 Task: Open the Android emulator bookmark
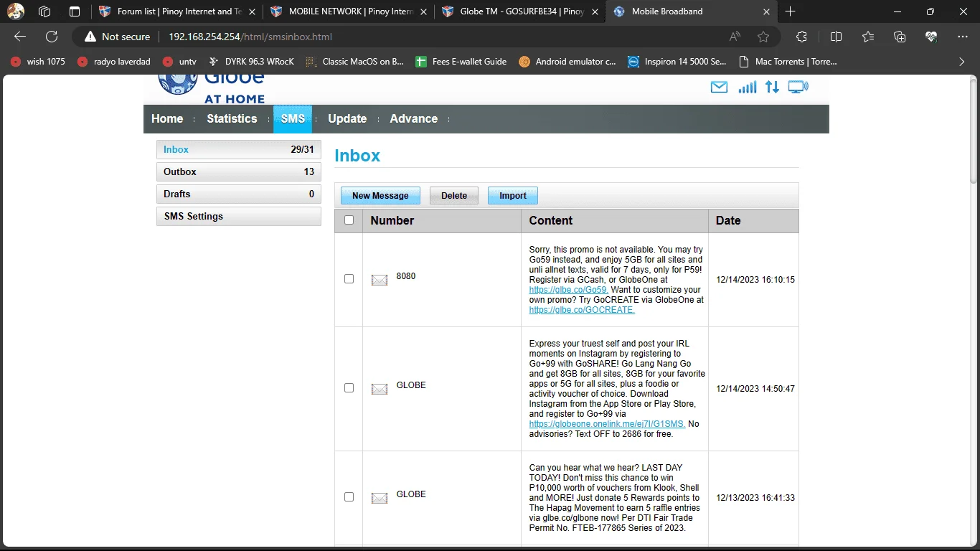567,62
